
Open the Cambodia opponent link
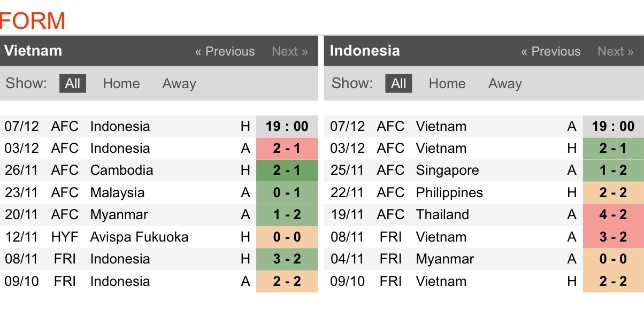121,170
